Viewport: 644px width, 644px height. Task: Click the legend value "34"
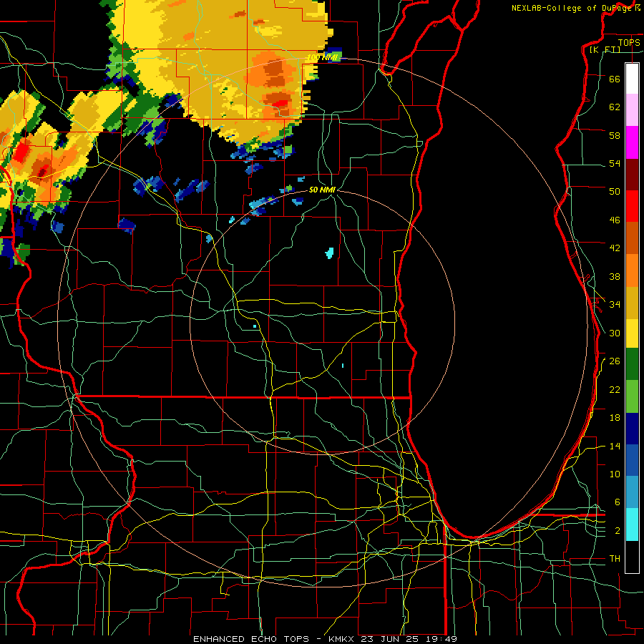point(615,305)
